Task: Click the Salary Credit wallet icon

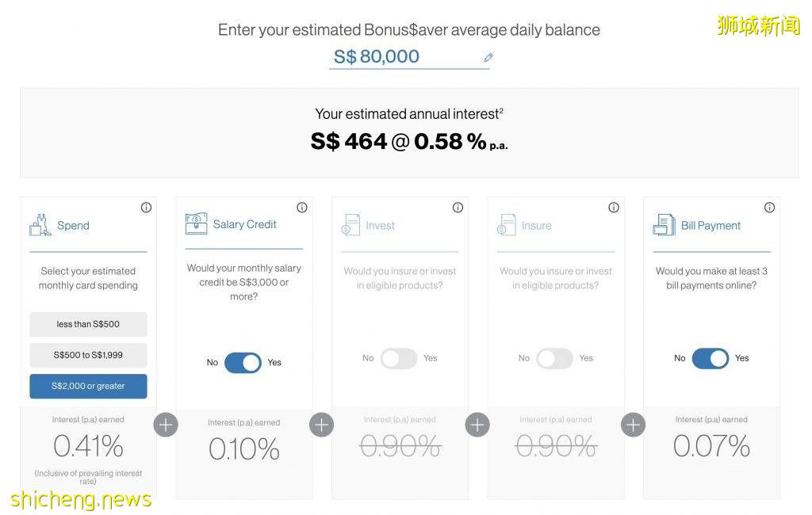Action: pos(196,224)
